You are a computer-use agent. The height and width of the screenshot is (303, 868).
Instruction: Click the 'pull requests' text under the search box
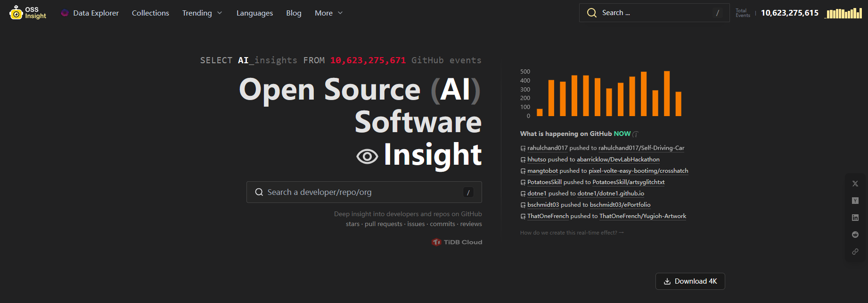click(384, 224)
